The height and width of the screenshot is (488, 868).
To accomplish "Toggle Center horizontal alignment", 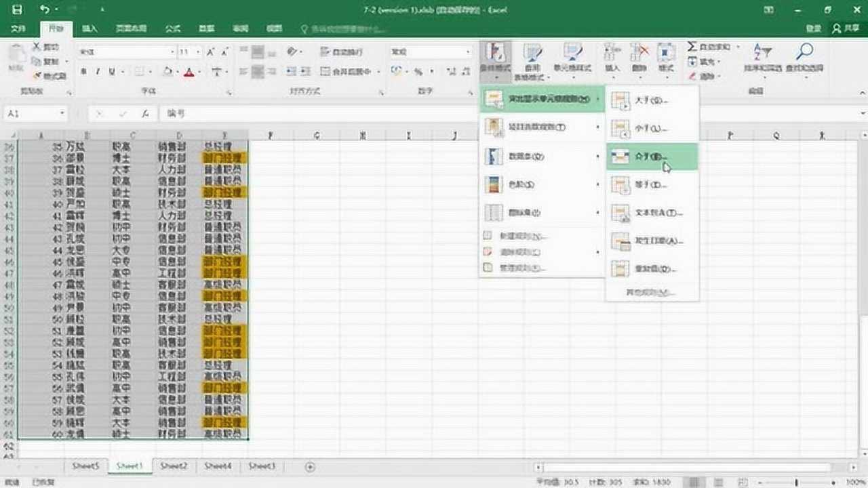I will [258, 71].
